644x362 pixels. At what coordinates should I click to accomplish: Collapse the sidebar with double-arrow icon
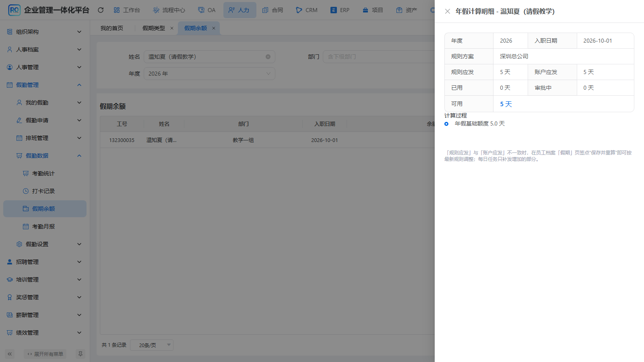(10, 354)
